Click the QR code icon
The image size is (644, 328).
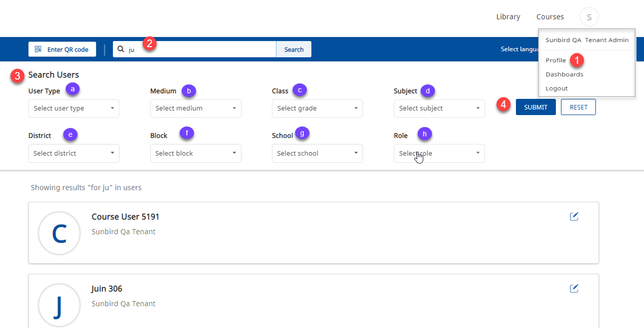pos(38,49)
